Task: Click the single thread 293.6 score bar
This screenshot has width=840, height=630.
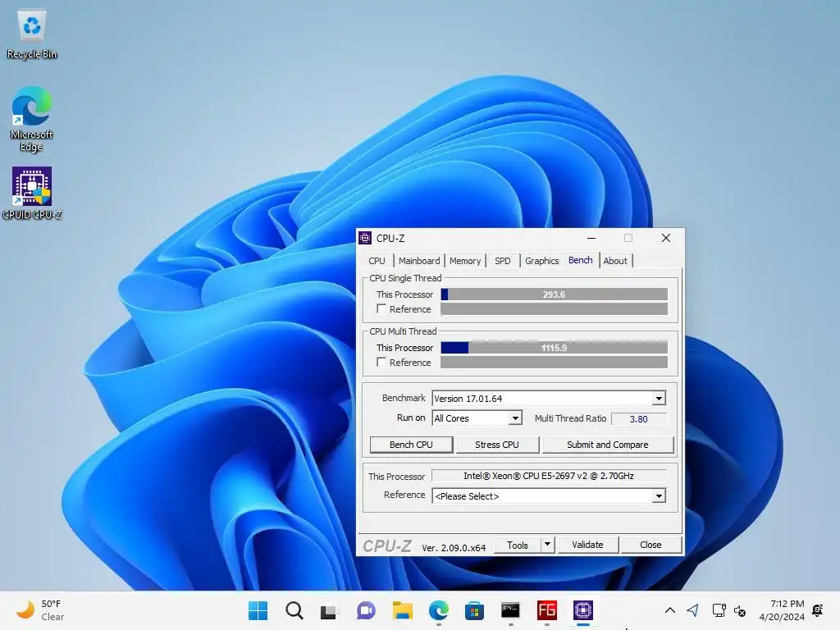Action: click(554, 294)
